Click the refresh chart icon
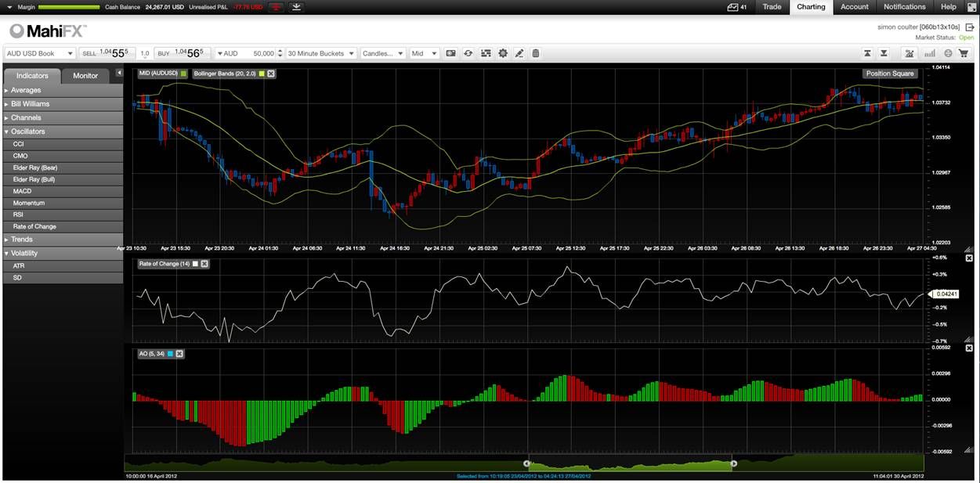The image size is (980, 483). (468, 53)
